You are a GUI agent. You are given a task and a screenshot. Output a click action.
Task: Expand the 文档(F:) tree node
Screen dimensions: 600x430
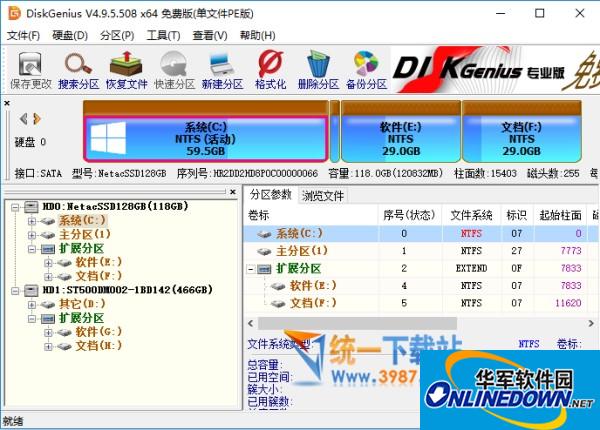pos(48,277)
